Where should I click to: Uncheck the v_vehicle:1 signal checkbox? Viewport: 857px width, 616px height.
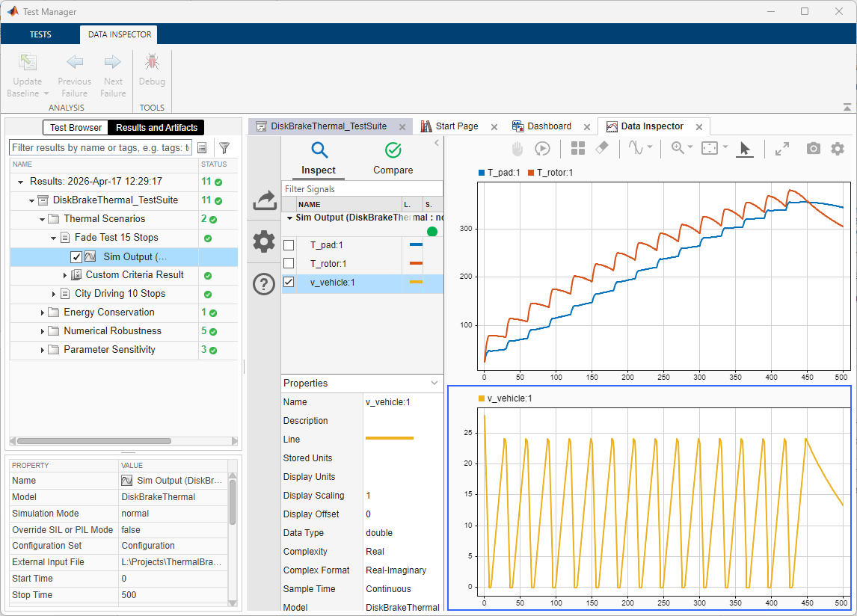pyautogui.click(x=289, y=283)
